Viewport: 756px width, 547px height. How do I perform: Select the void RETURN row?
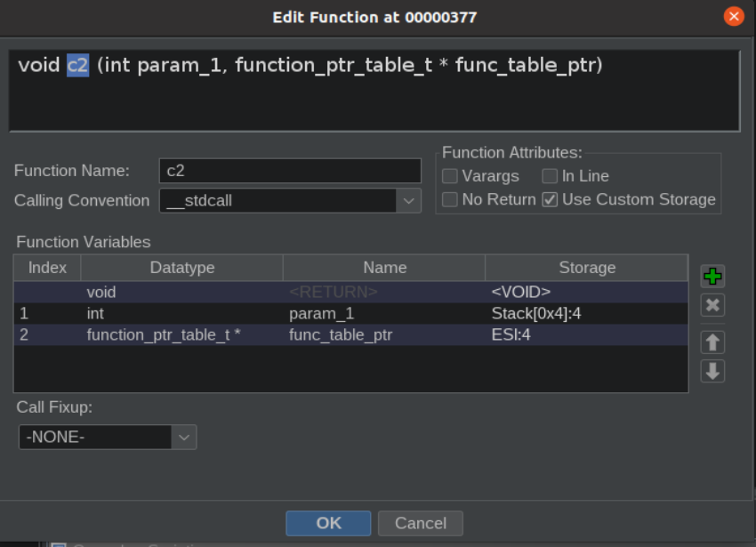point(350,292)
